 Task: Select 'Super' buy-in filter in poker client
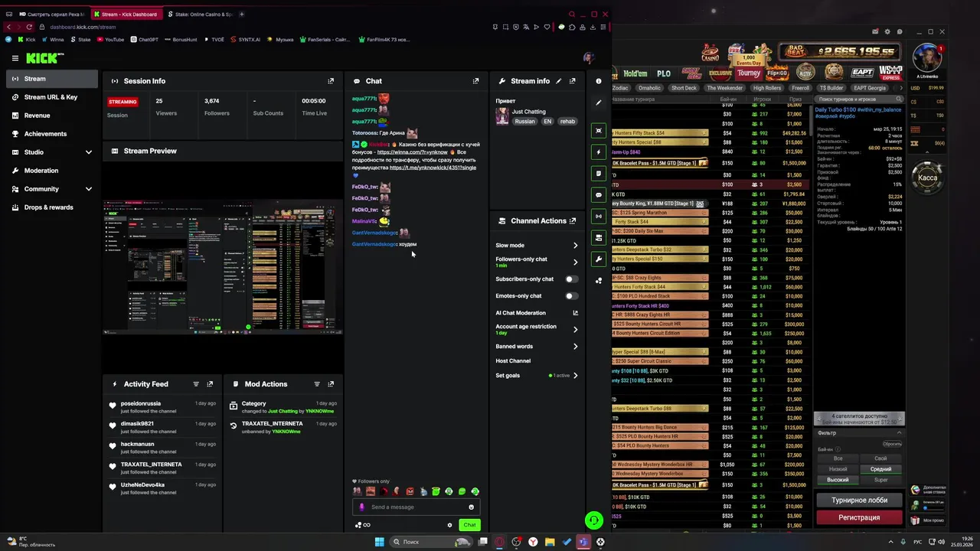[x=880, y=480]
